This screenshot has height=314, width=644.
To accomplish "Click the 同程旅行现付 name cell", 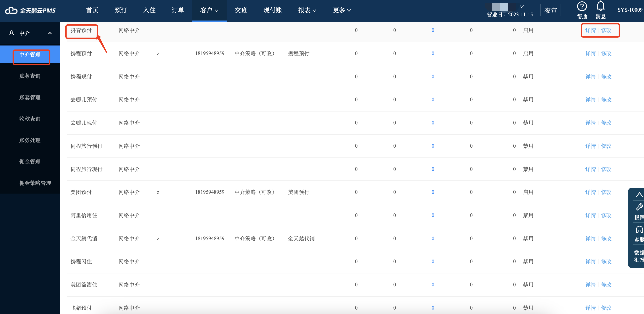I will click(86, 169).
